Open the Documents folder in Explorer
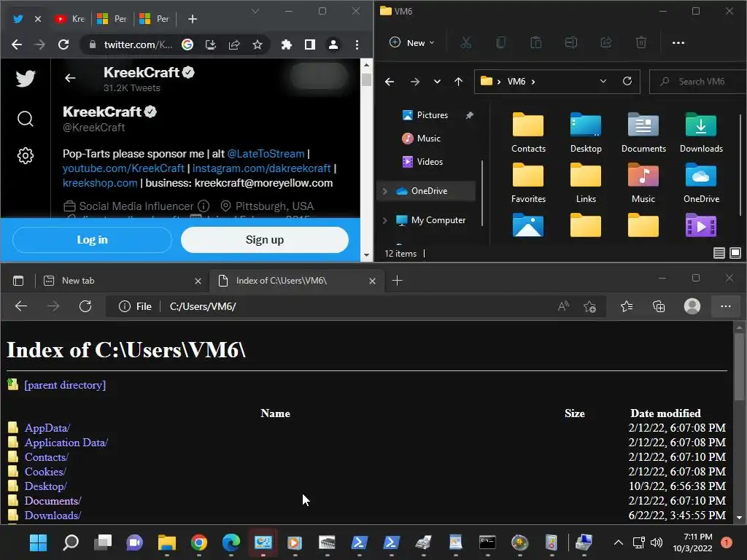 643,133
